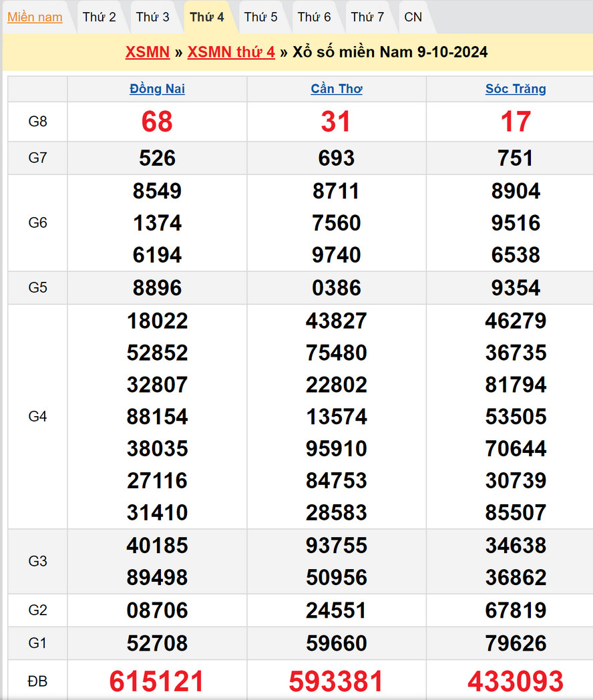Select Cần Thơ special prize 593381
This screenshot has width=593, height=700.
point(337,681)
